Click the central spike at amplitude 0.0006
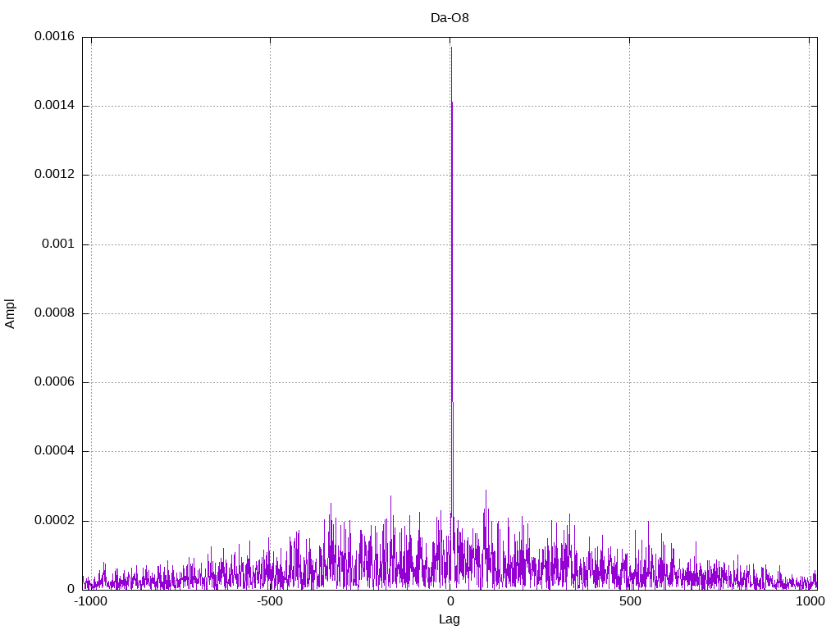This screenshot has width=840, height=630. (x=451, y=382)
